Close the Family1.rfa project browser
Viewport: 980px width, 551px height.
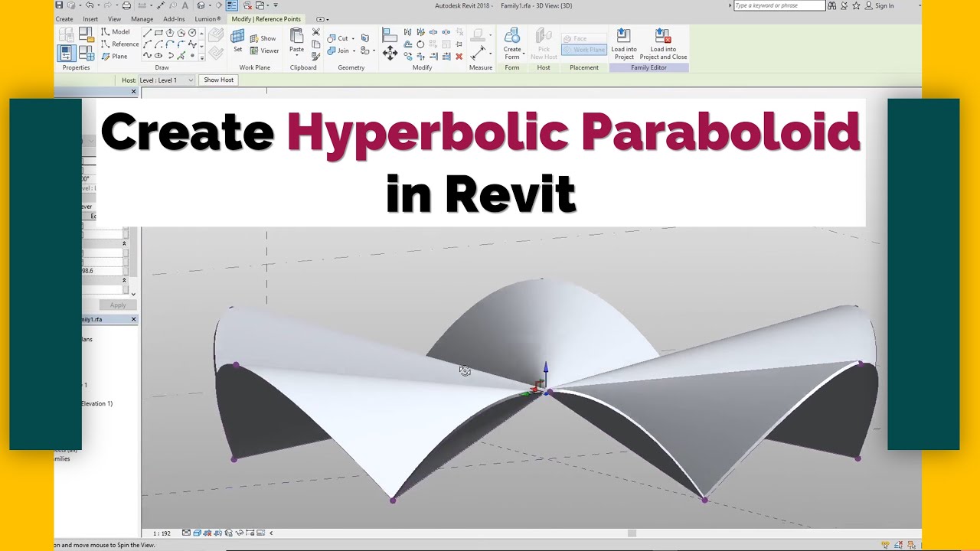click(x=133, y=319)
